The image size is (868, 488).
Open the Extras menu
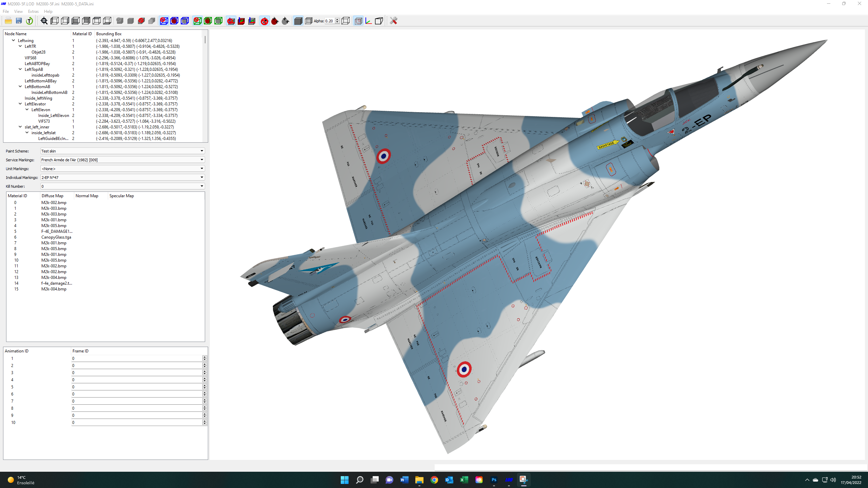(x=33, y=12)
